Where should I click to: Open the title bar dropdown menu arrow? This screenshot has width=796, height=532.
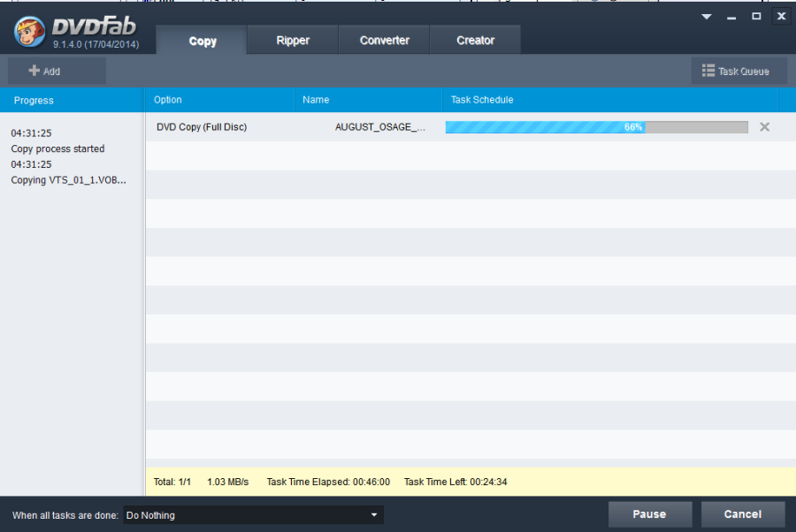click(706, 17)
